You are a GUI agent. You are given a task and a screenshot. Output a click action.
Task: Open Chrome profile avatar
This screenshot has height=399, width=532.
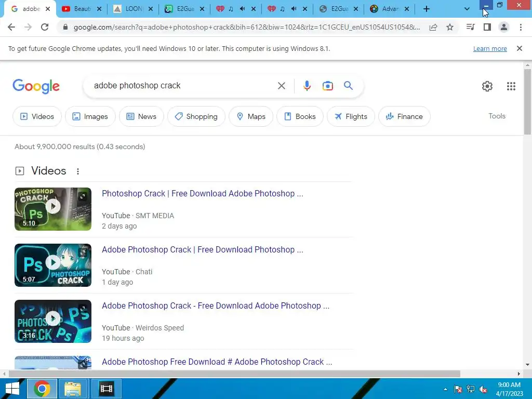[x=504, y=27]
